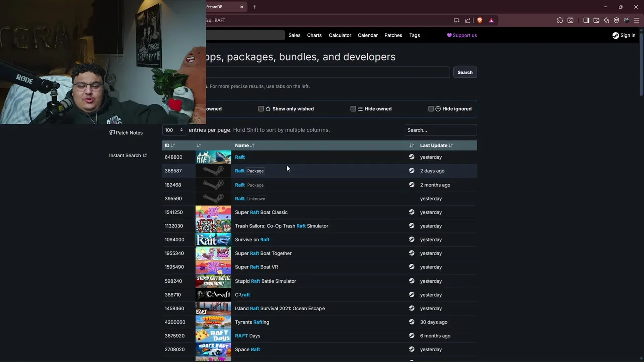
Task: Open the Brave VPN shield icon
Action: click(616, 20)
